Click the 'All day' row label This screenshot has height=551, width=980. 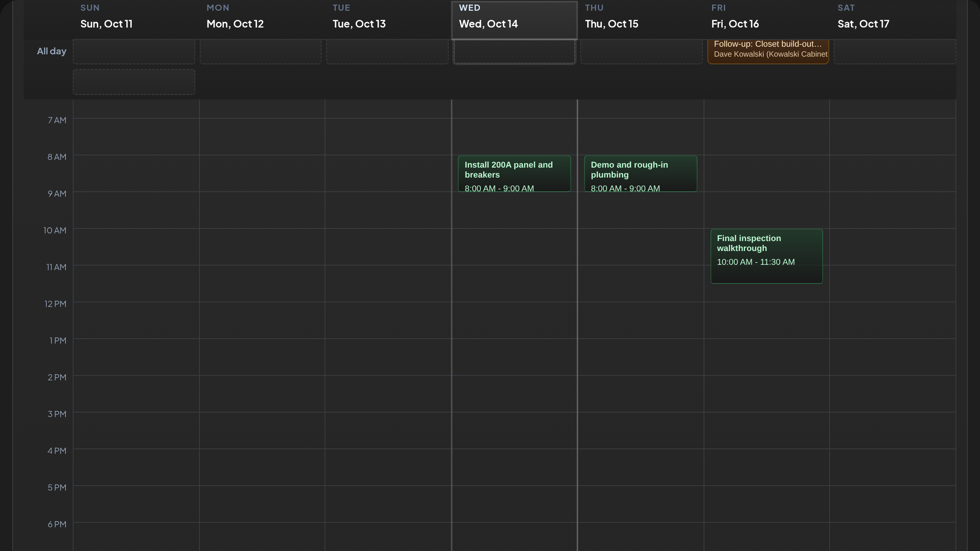(x=52, y=51)
